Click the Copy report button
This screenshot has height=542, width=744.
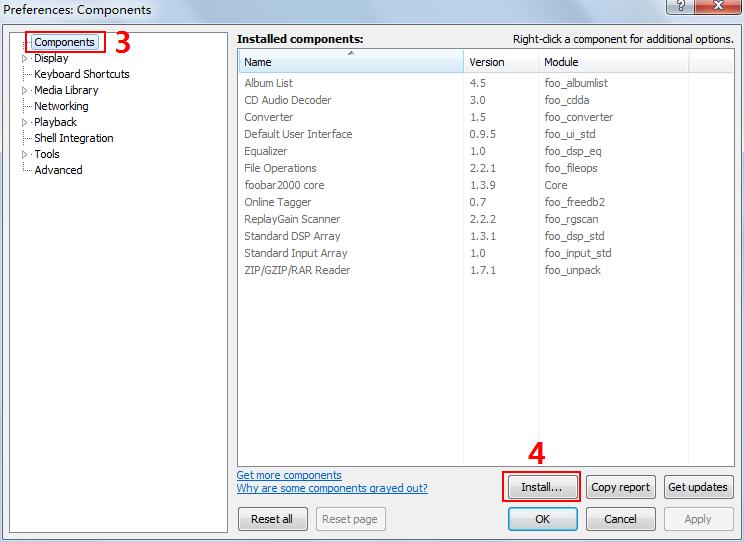[x=621, y=487]
